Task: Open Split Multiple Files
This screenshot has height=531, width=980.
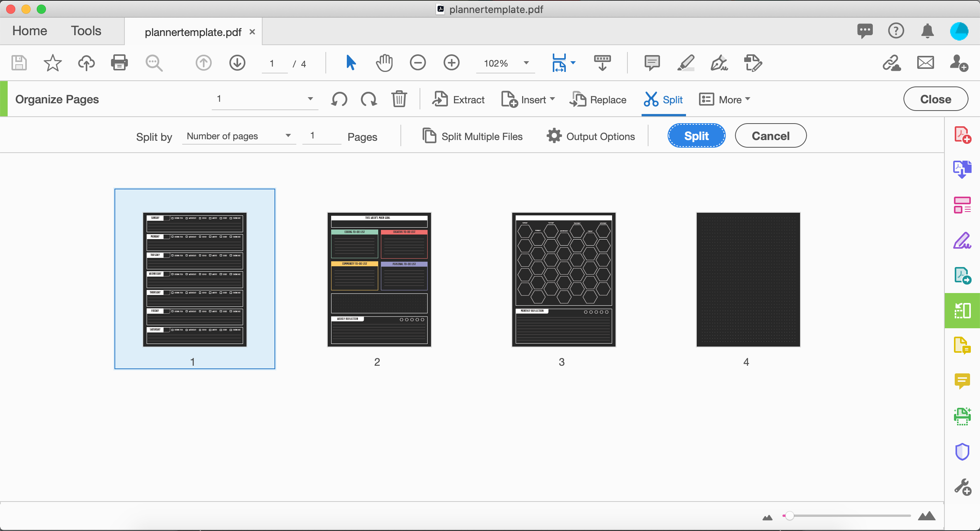Action: pos(472,136)
